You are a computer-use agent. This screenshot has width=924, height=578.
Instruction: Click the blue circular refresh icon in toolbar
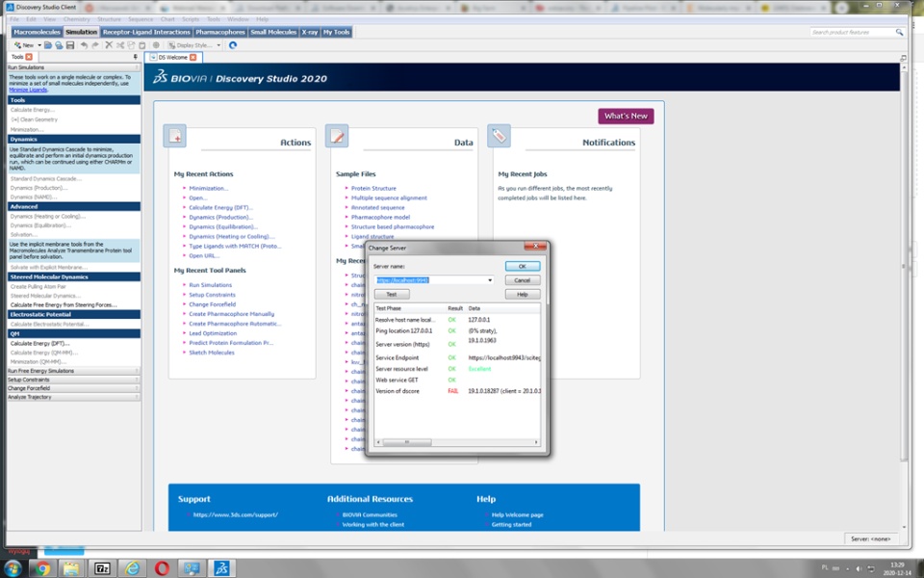(x=233, y=45)
